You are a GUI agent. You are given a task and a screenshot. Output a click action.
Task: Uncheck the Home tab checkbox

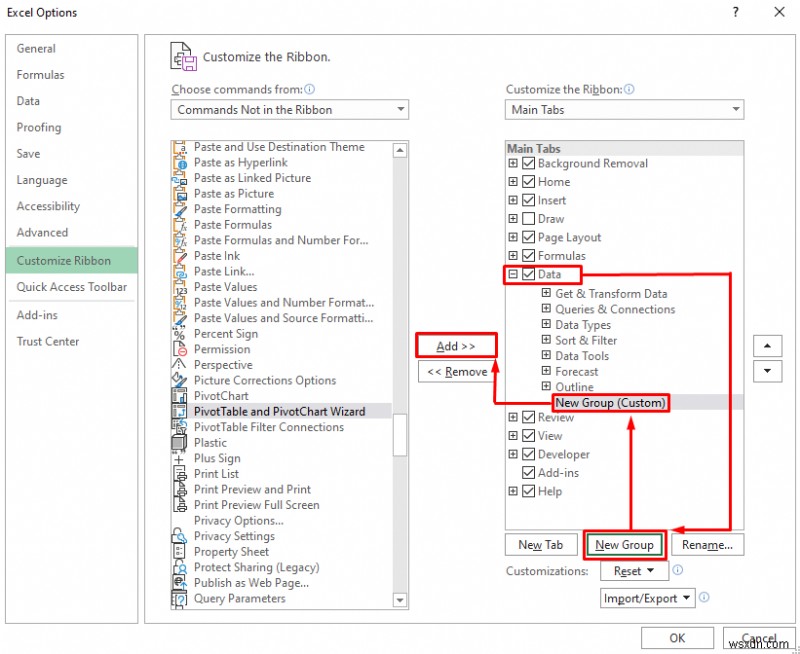tap(529, 182)
